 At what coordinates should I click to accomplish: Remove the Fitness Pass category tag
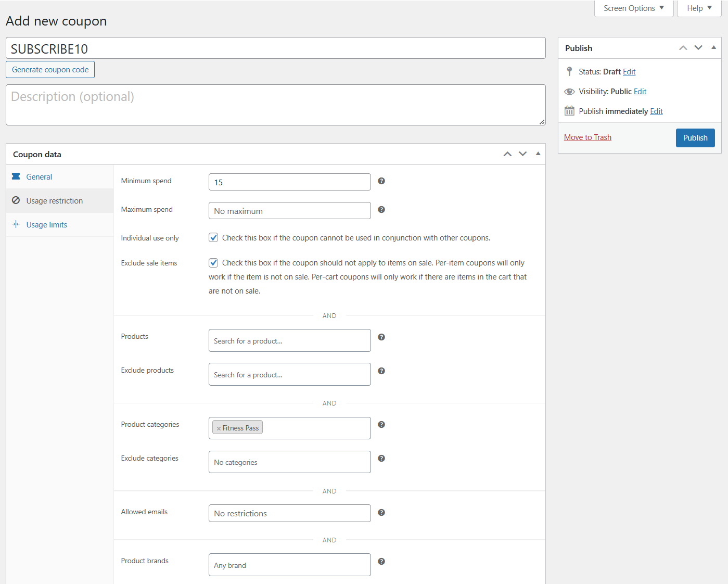point(218,427)
